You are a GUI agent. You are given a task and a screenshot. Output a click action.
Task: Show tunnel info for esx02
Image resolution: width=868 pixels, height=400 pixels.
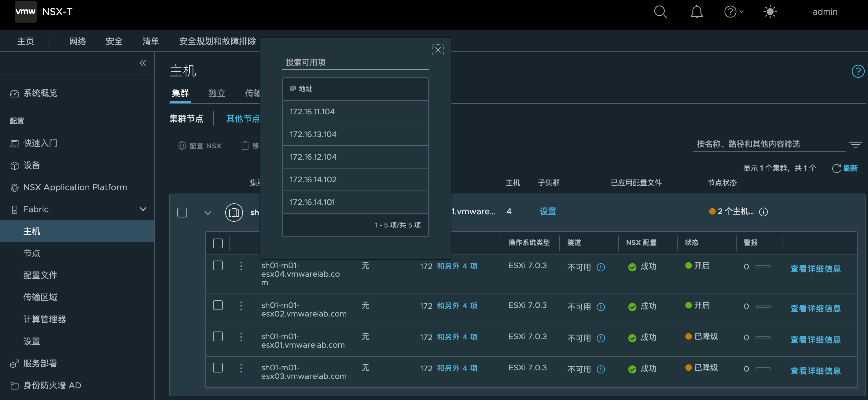click(601, 307)
